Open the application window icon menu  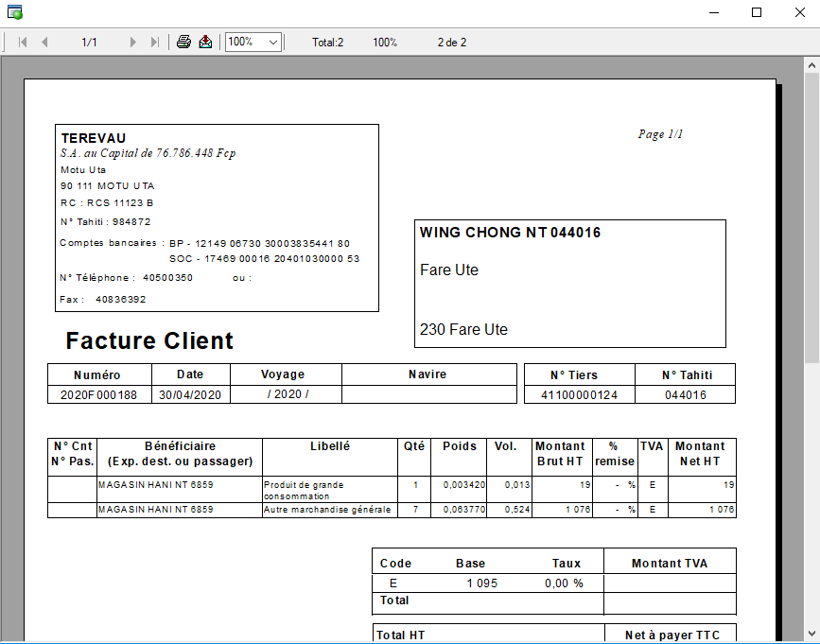click(x=14, y=12)
